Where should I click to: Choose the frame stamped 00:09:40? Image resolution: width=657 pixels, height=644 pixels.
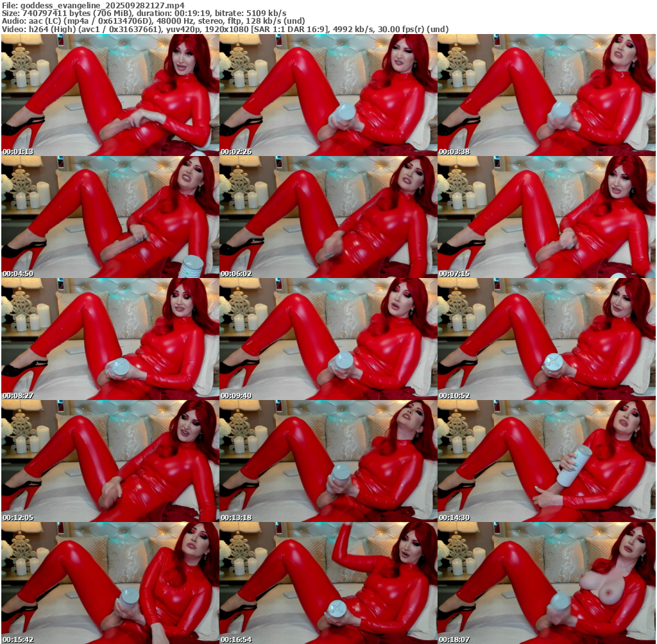coord(328,339)
